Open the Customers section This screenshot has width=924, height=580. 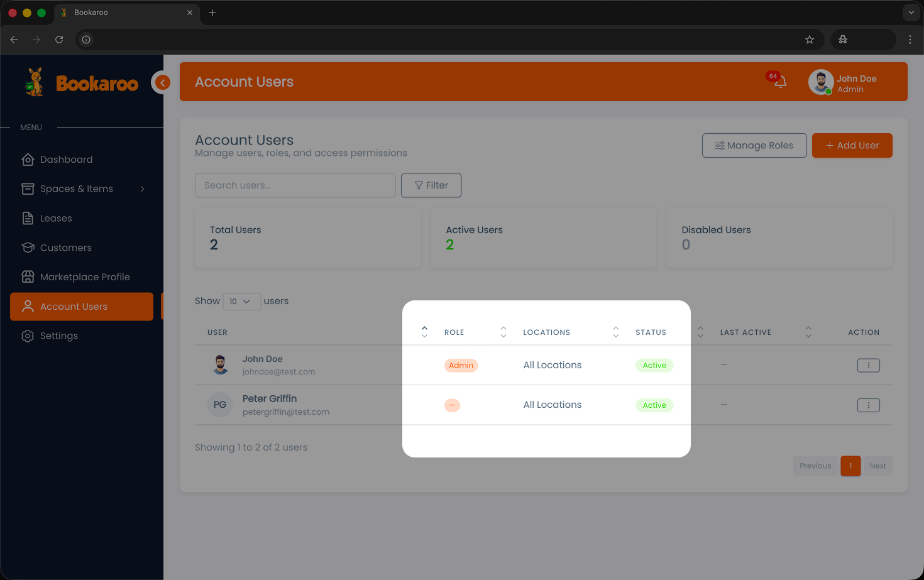tap(65, 248)
